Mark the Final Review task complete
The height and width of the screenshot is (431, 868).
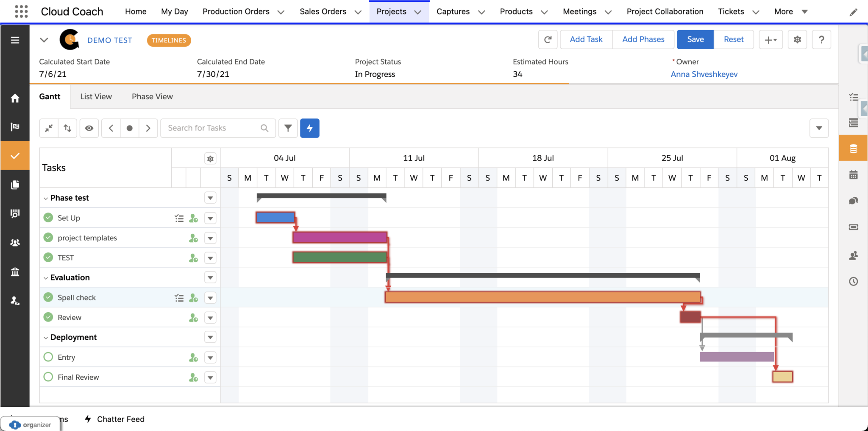click(x=48, y=377)
